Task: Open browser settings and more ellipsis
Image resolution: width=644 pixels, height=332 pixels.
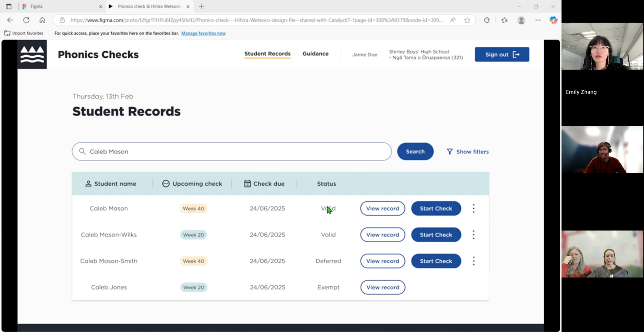Action: (538, 20)
